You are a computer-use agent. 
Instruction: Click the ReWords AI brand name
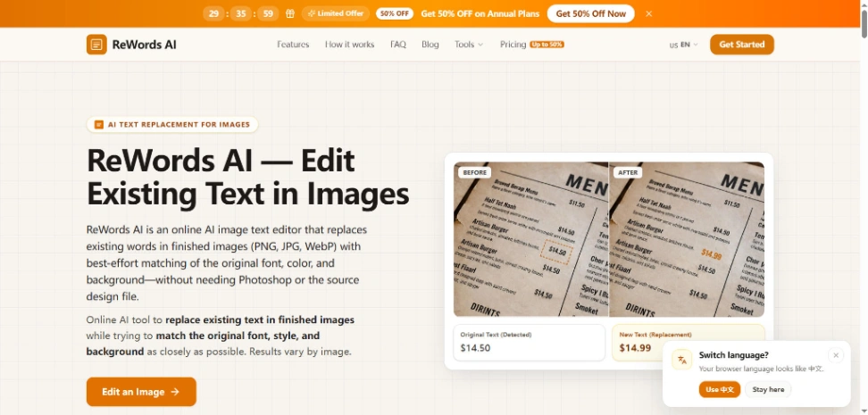point(144,45)
